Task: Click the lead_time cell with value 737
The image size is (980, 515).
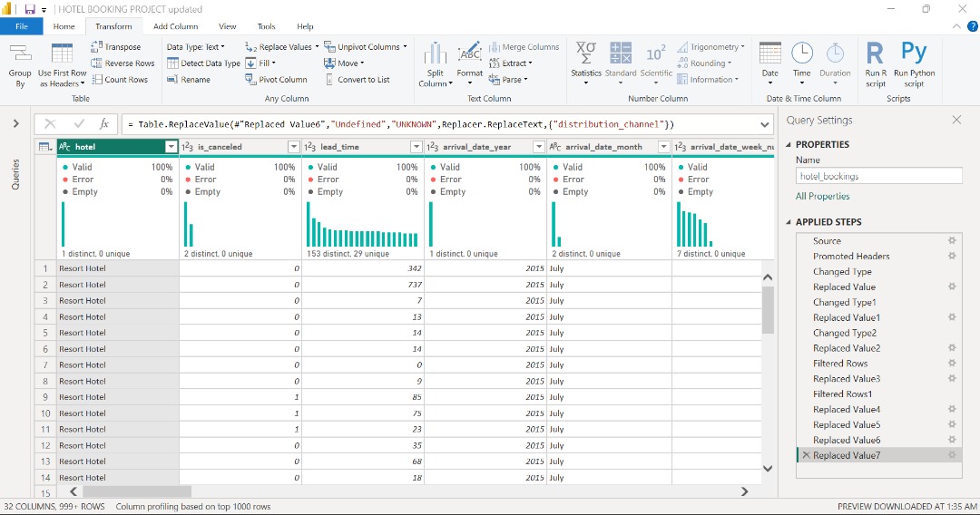Action: pos(363,285)
